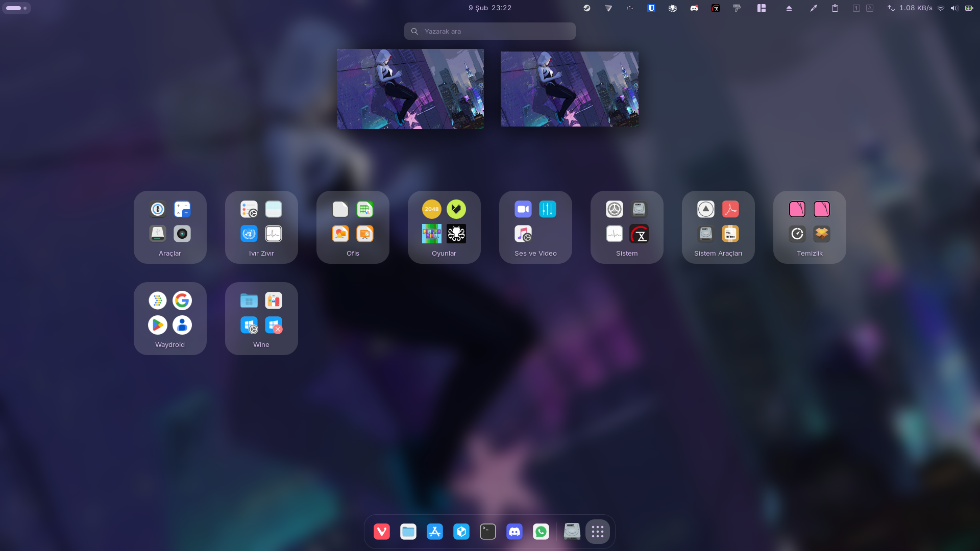This screenshot has width=980, height=551.
Task: Open the Discord tray icon in the top bar
Action: point(694,8)
